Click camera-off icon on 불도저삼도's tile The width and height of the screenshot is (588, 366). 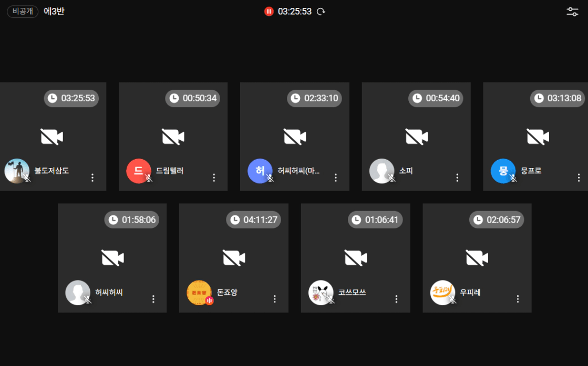pos(51,137)
